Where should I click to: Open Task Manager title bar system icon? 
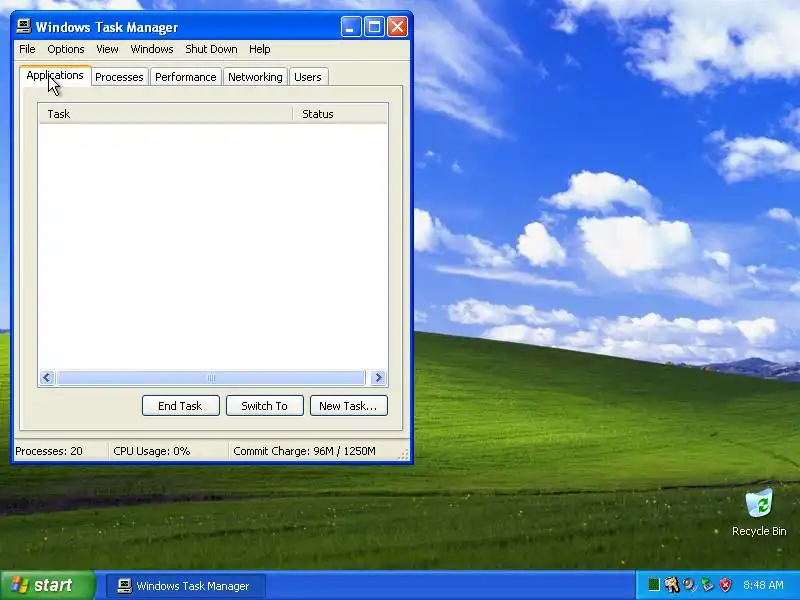click(x=23, y=27)
